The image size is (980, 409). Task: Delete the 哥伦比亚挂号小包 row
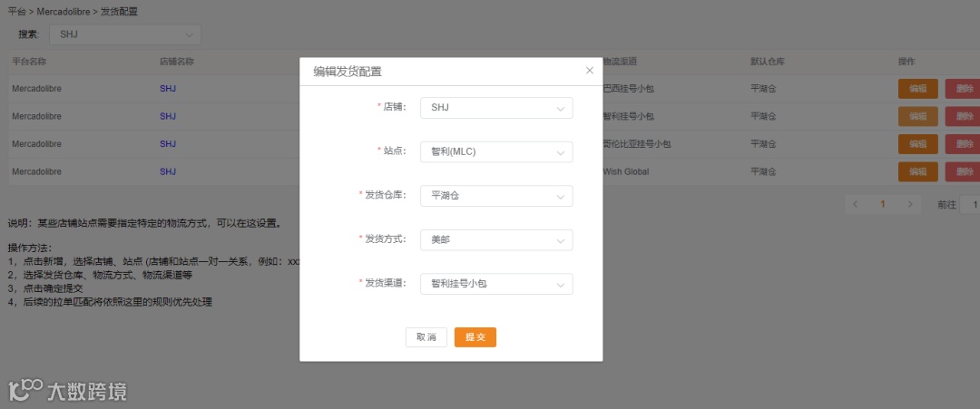[x=963, y=143]
